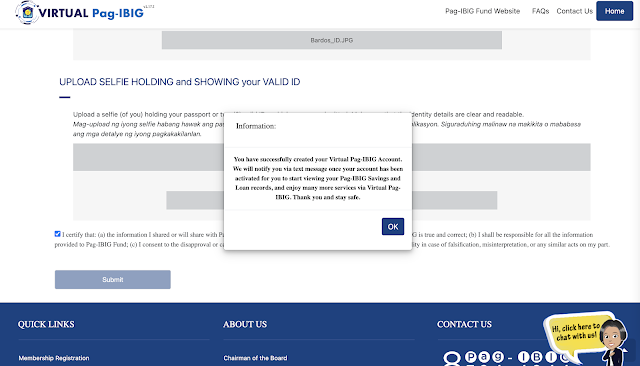Open the FAQs page
The width and height of the screenshot is (640, 366).
click(x=540, y=11)
